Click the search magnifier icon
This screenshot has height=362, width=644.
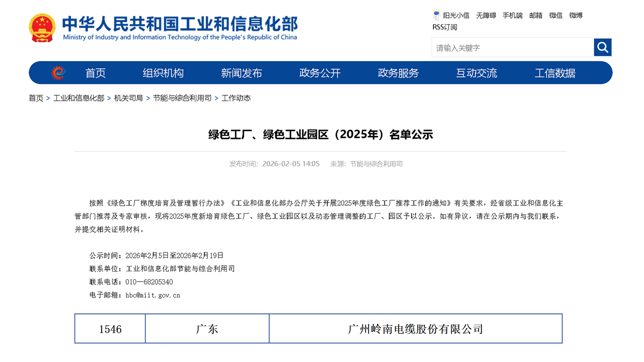coord(603,47)
